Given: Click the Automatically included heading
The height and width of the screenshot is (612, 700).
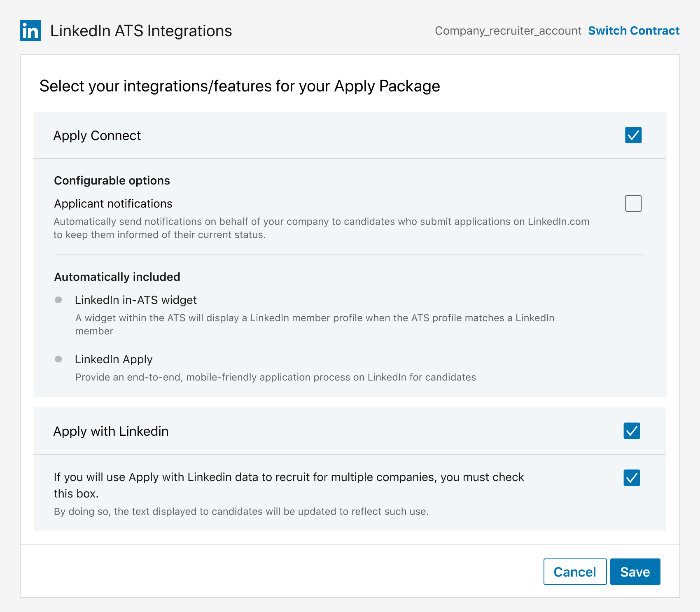Looking at the screenshot, I should (x=117, y=277).
